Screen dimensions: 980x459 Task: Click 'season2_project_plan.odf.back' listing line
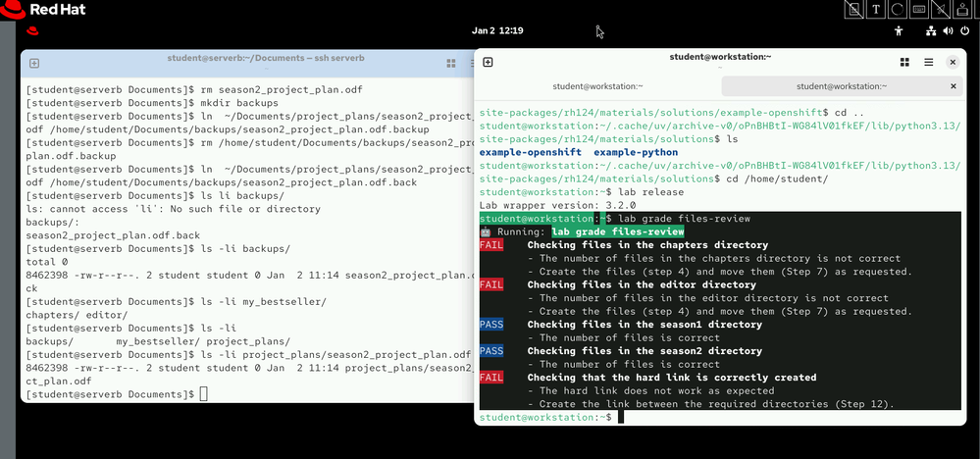[113, 235]
